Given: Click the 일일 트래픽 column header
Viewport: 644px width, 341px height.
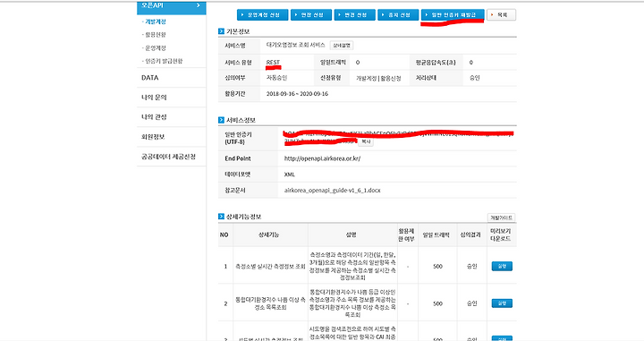Looking at the screenshot, I should pos(436,234).
